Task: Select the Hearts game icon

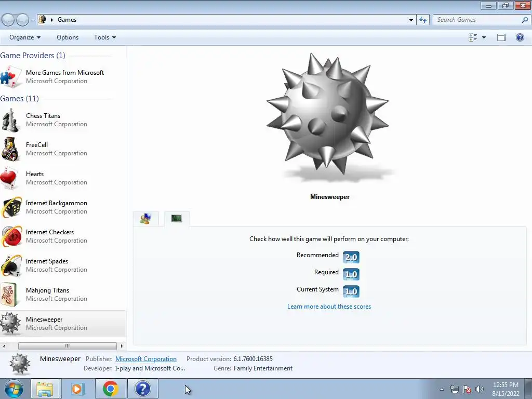Action: tap(9, 178)
